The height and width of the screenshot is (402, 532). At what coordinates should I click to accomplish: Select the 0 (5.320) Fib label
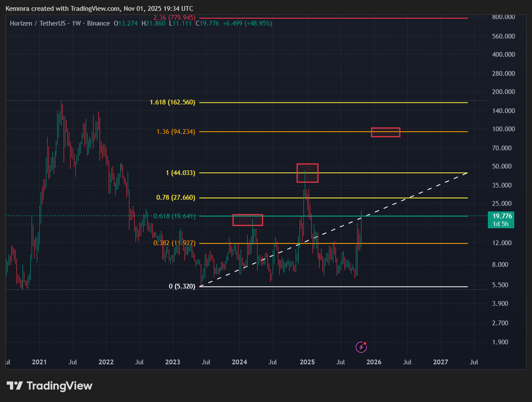pos(182,286)
